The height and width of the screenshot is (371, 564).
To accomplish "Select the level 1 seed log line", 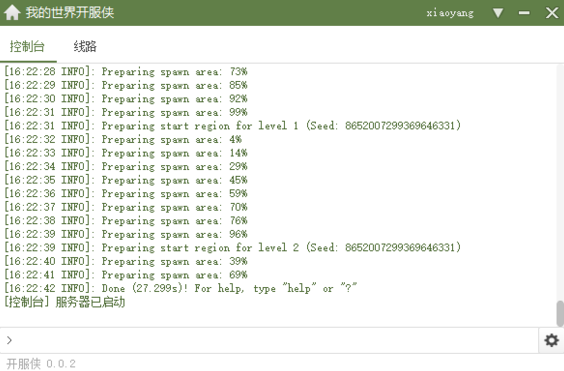I will pyautogui.click(x=232, y=126).
